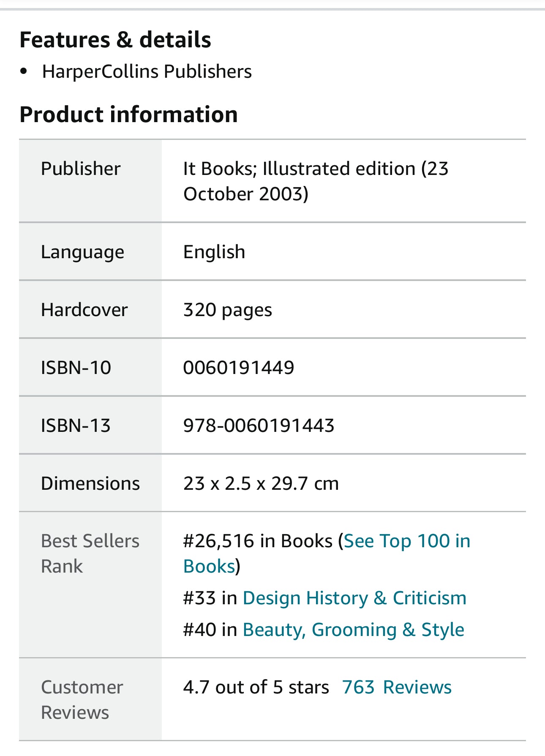This screenshot has width=545, height=756.
Task: Click the Best Sellers Rank label
Action: pos(90,554)
